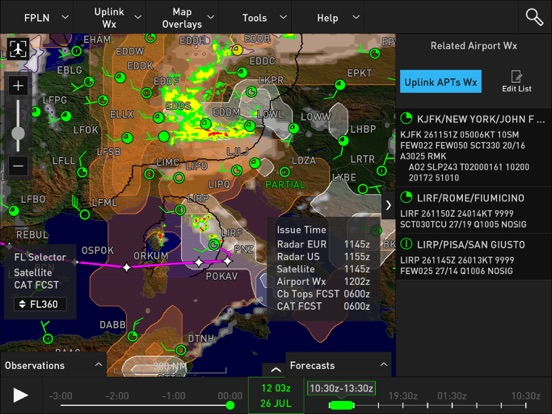Open the Map Overlays menu
552x414 pixels.
click(x=187, y=18)
